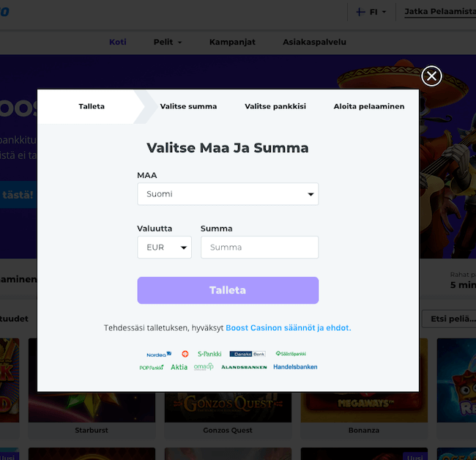Open the Valuutta EUR currency dropdown
476x460 pixels.
pos(165,248)
